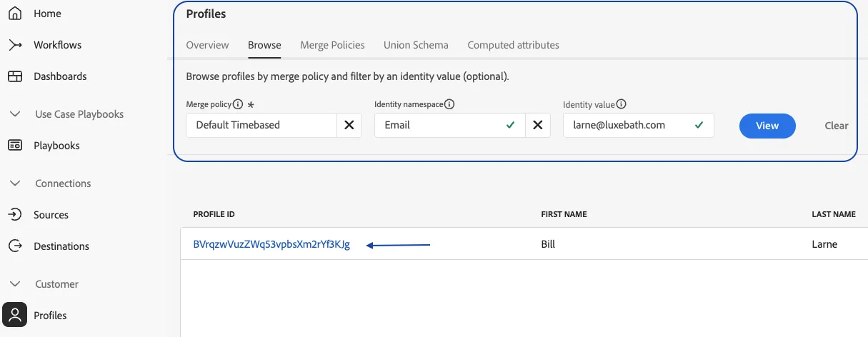Click info icon next to Identity value

click(x=622, y=104)
